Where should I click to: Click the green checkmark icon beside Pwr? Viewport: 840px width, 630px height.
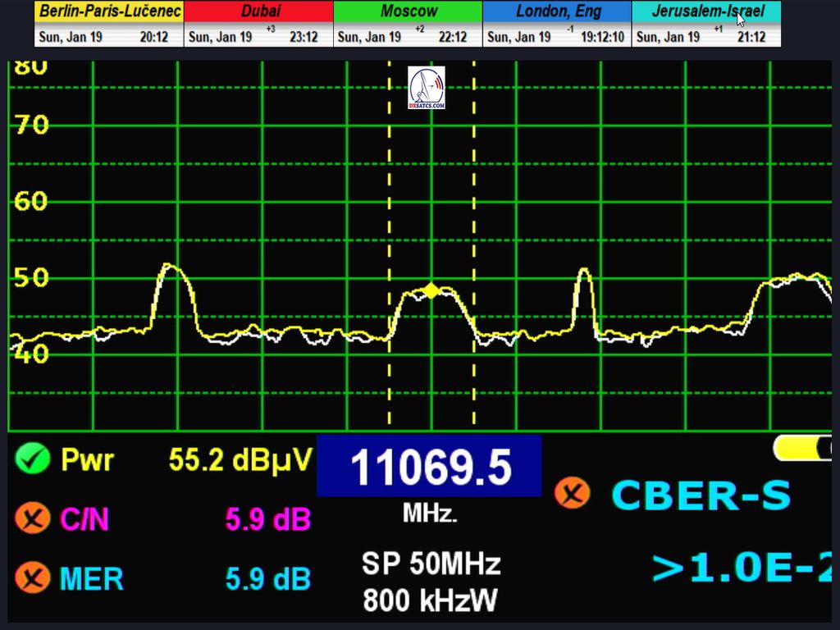click(33, 459)
